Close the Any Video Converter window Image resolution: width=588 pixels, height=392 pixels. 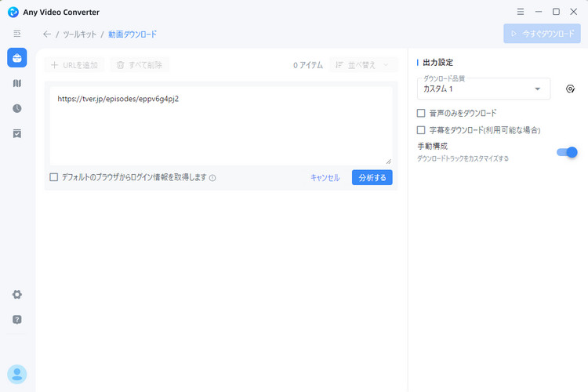(x=574, y=12)
